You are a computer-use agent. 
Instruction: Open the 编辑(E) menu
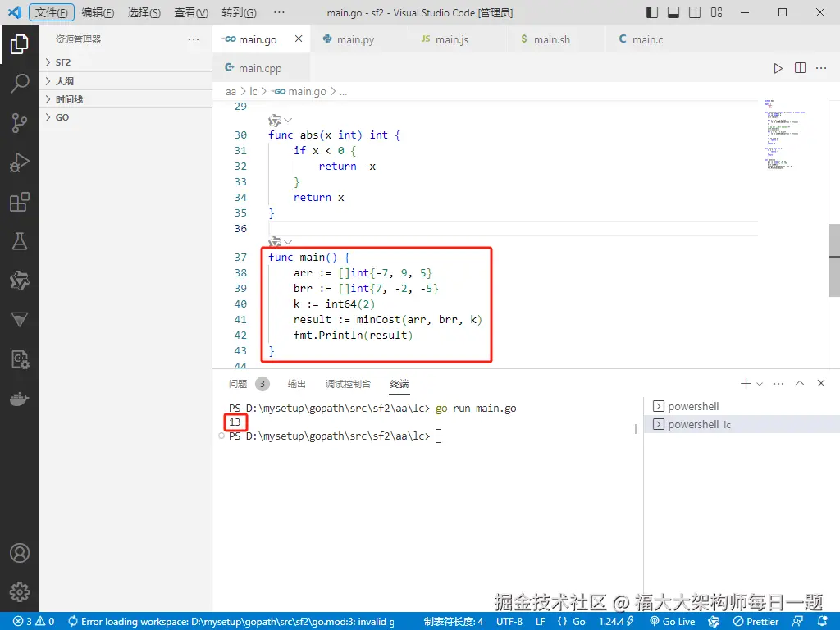click(98, 12)
